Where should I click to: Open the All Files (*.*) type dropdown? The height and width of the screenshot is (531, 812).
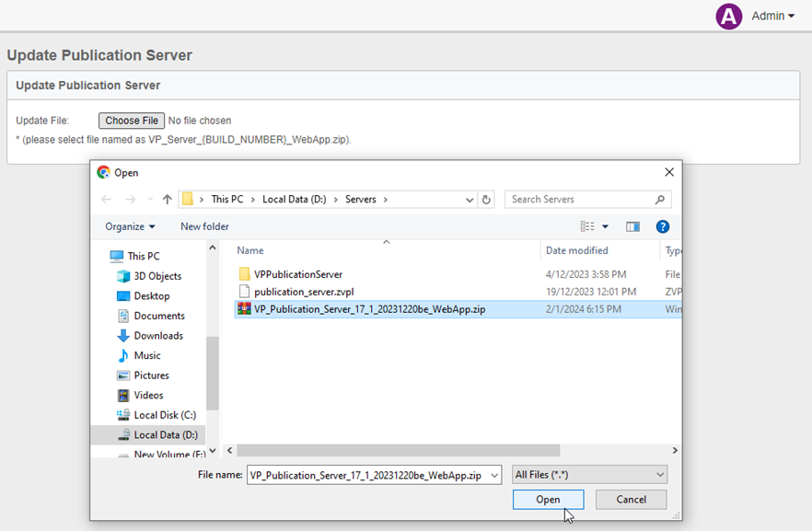coord(590,475)
